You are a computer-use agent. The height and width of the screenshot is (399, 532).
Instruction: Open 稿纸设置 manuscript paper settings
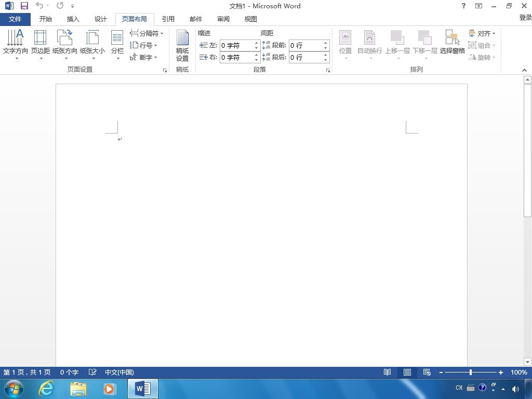(182, 46)
